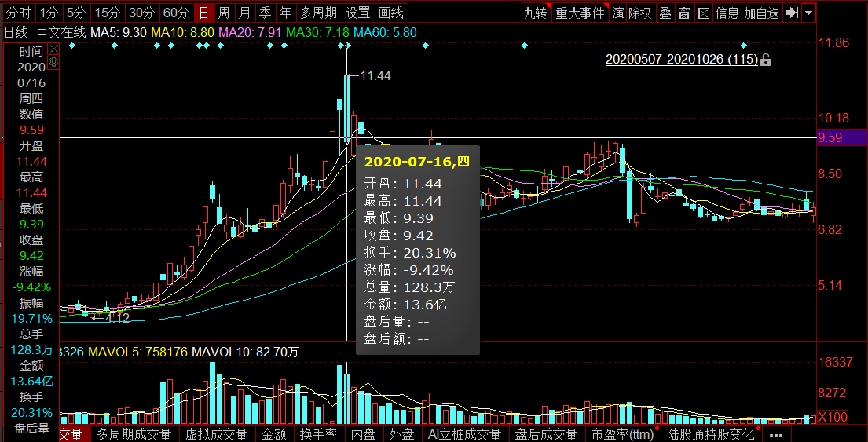Open the 设置 settings menu
The height and width of the screenshot is (442, 868).
tap(357, 13)
